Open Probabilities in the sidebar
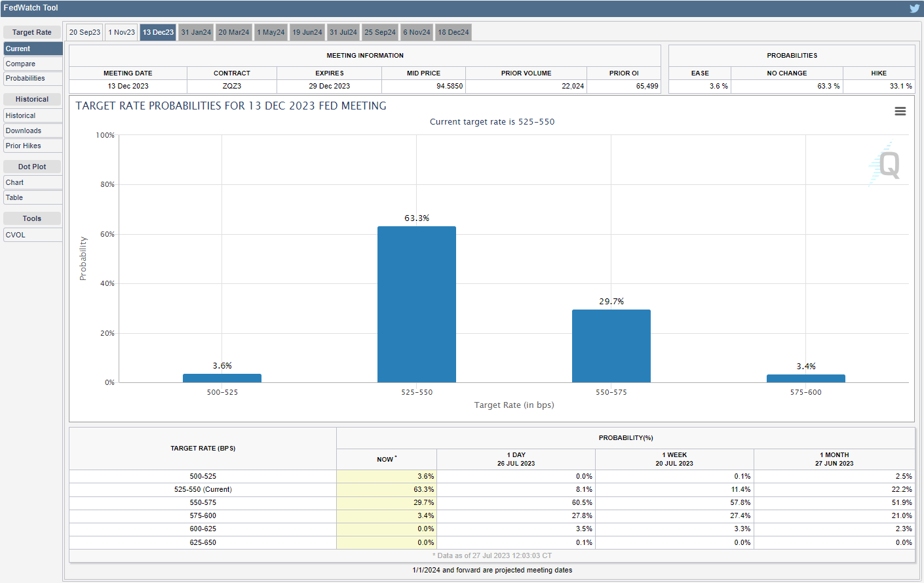This screenshot has height=583, width=924. (x=33, y=78)
